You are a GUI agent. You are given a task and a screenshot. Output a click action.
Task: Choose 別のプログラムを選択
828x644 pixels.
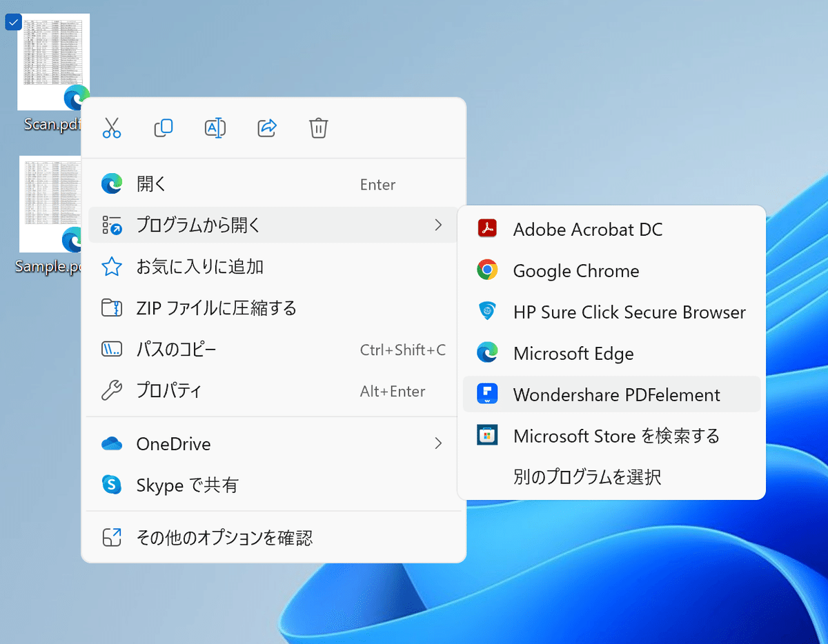click(611, 476)
